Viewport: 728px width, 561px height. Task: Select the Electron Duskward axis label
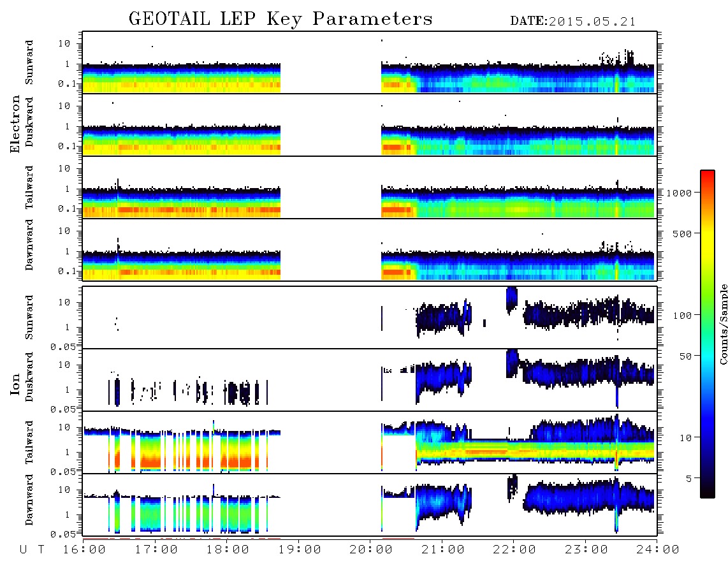29,122
